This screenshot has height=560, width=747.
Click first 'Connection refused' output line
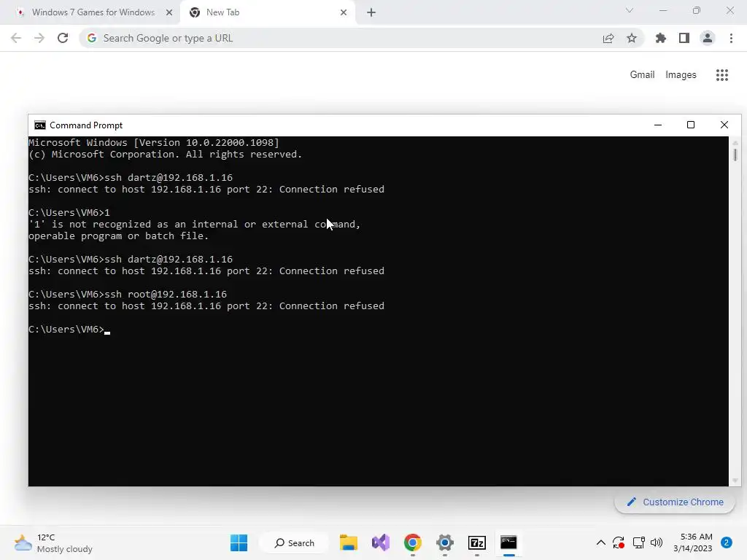(206, 190)
